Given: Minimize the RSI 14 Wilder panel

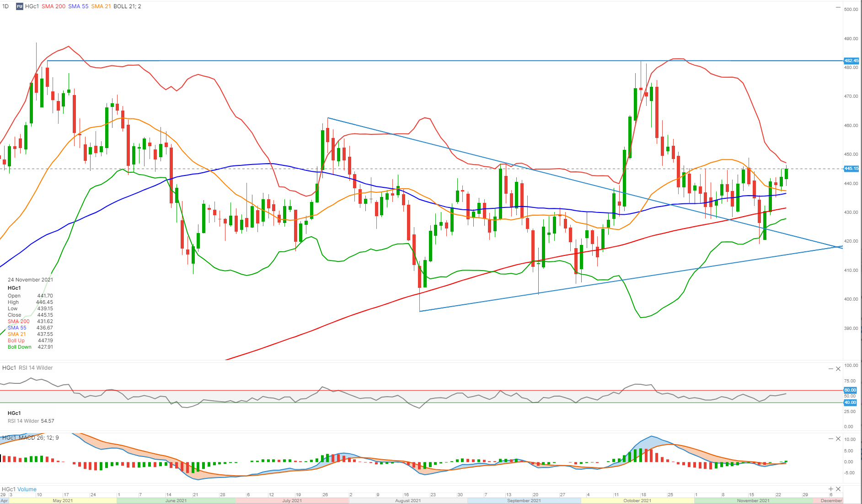Looking at the screenshot, I should click(831, 369).
